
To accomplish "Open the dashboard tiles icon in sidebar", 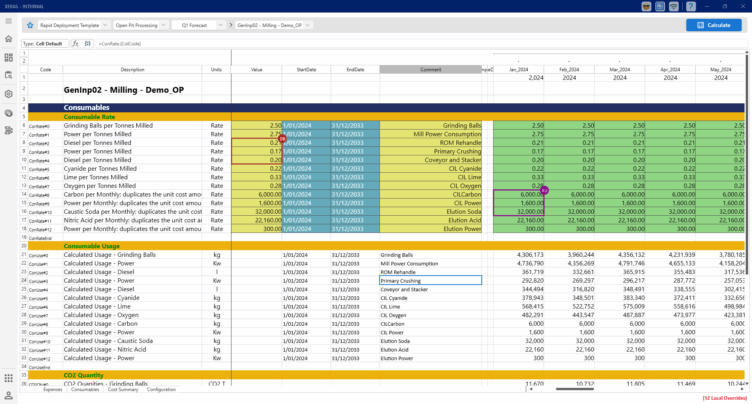I will 9,58.
